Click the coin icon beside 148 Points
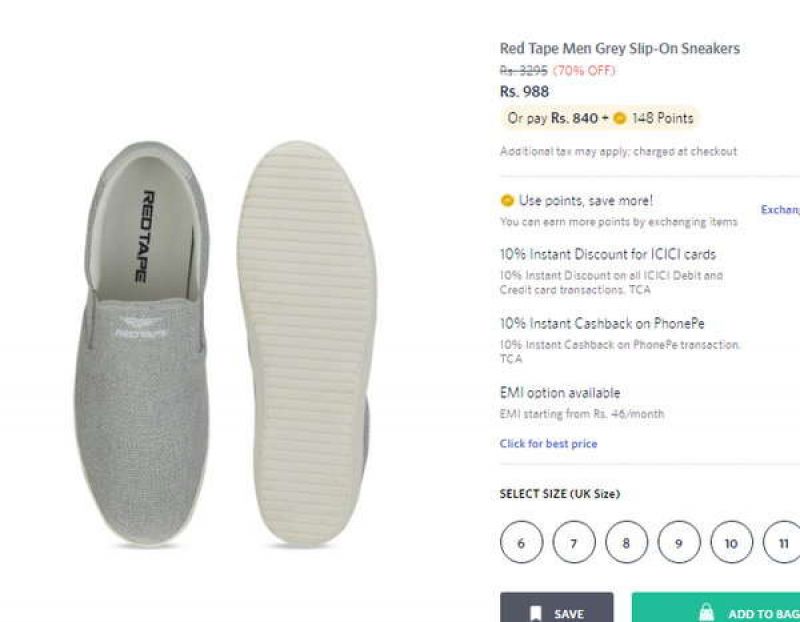The image size is (800, 622). coord(621,118)
